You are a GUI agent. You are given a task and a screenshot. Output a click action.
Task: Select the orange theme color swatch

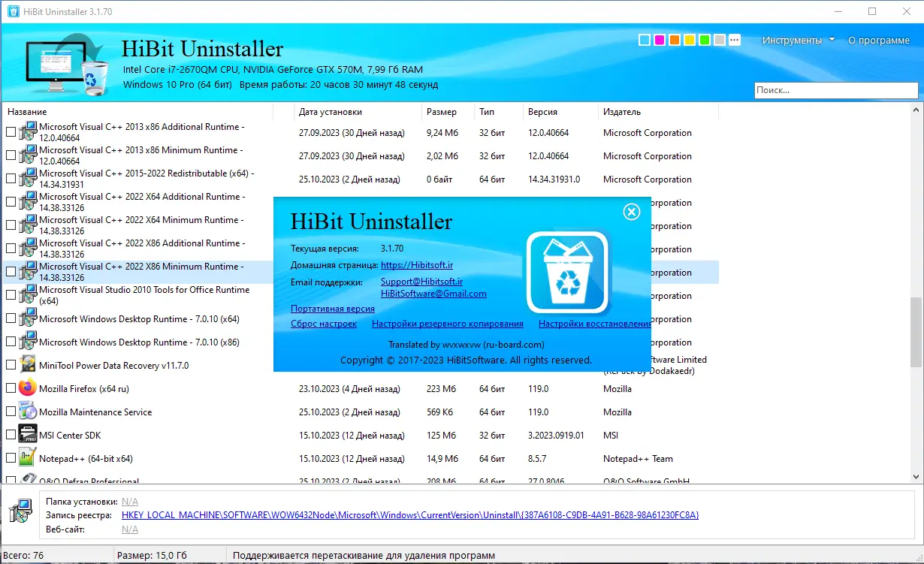tap(675, 40)
